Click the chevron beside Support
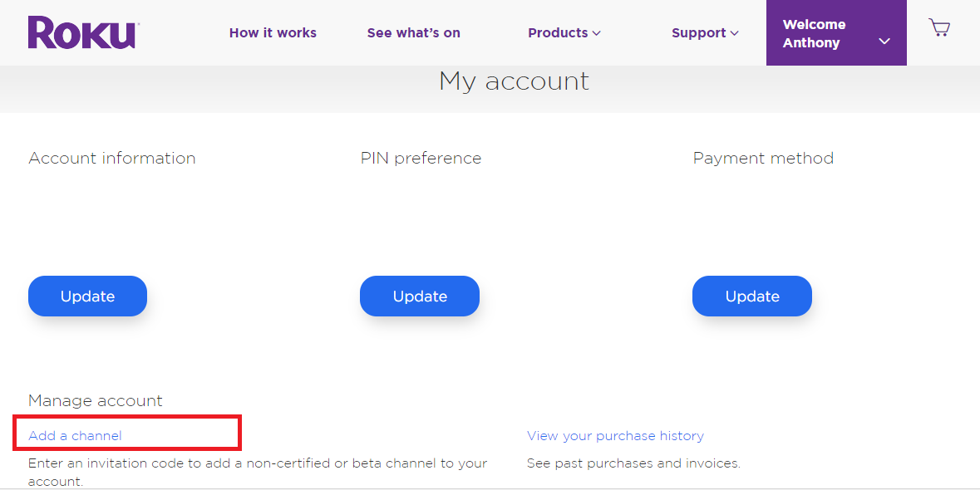Image resolution: width=980 pixels, height=490 pixels. pyautogui.click(x=734, y=34)
